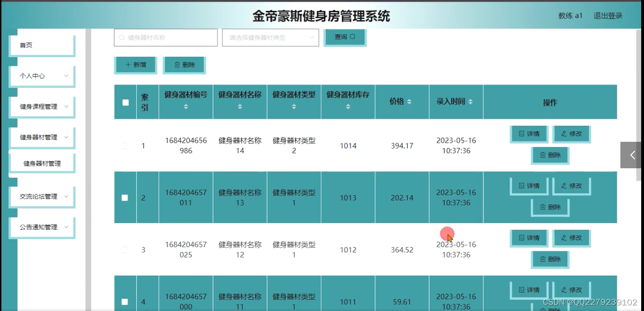Expand 公告通知管理 sidebar menu
The image size is (644, 311).
coord(42,227)
